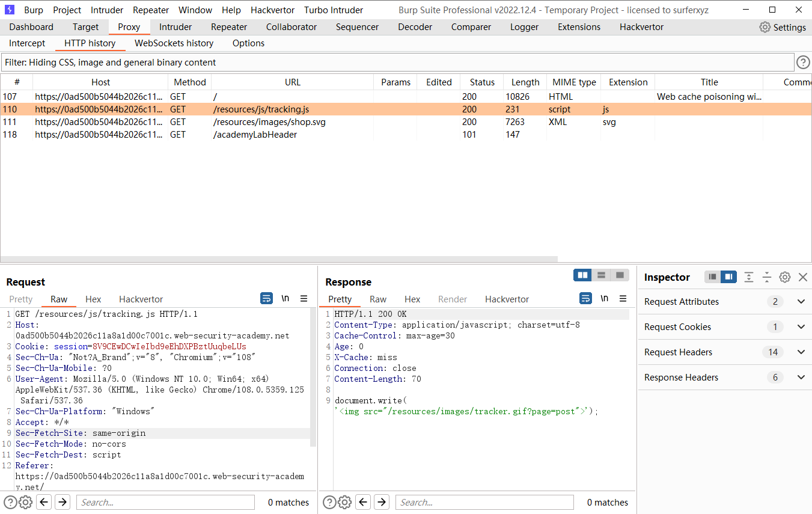Expand all Inspector sections icon
The width and height of the screenshot is (812, 514).
point(749,277)
